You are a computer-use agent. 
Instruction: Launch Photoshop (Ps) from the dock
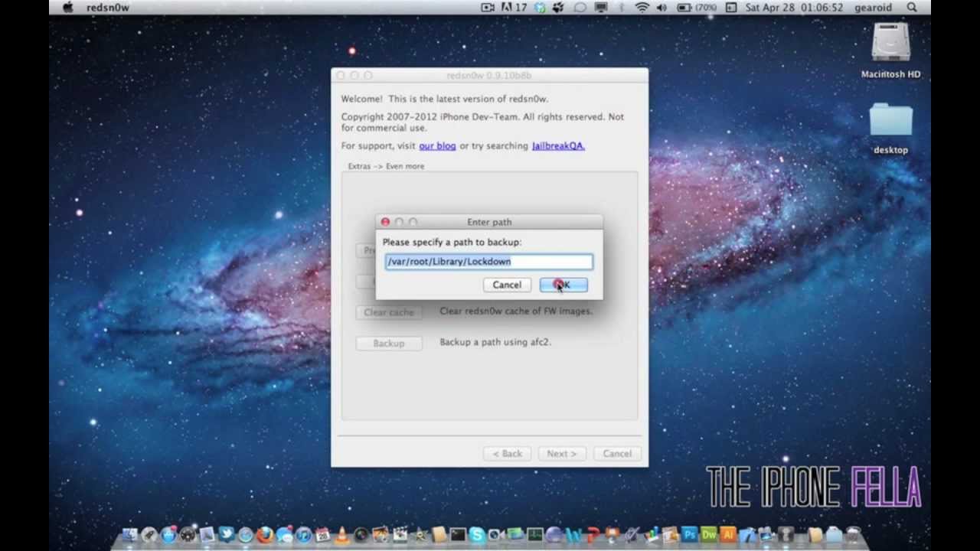point(689,534)
